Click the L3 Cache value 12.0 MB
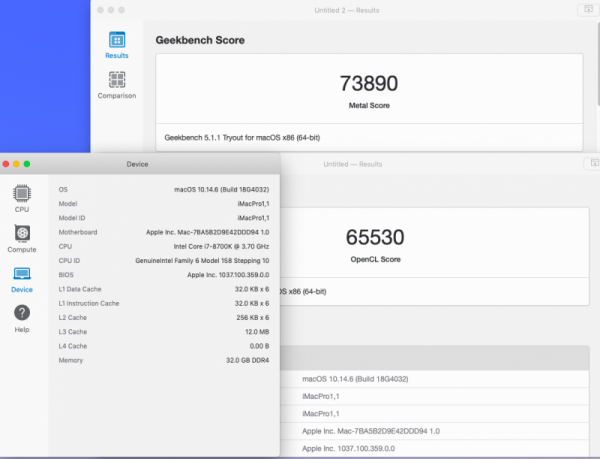This screenshot has height=459, width=600. [257, 332]
